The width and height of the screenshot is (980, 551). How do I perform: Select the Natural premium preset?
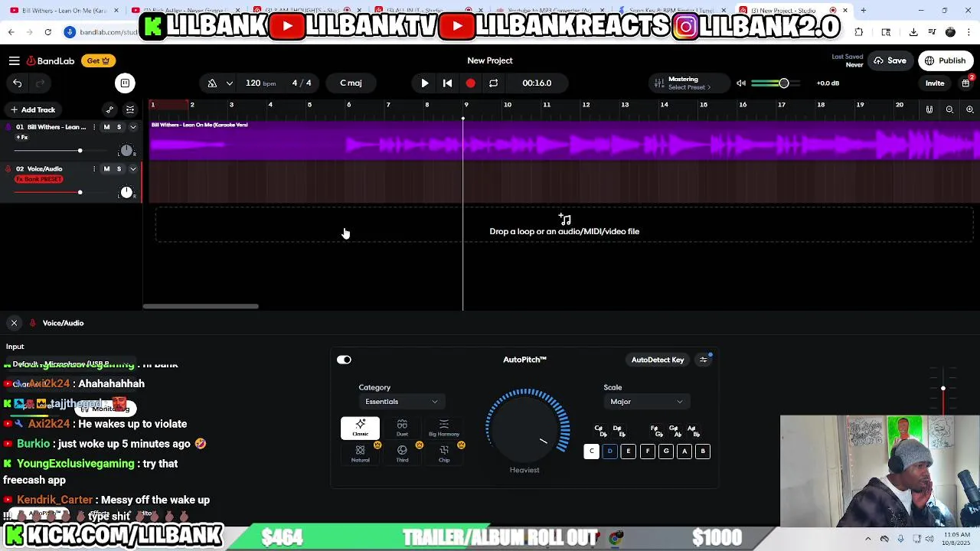click(360, 454)
